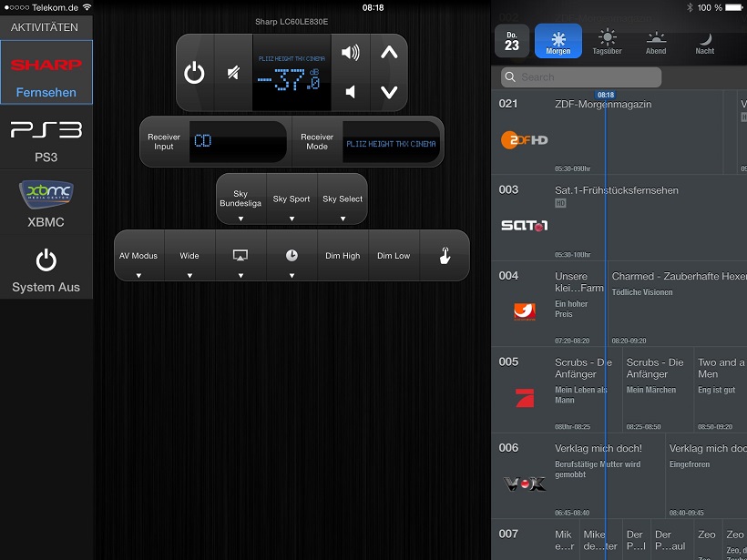Image resolution: width=747 pixels, height=560 pixels.
Task: Focus the Search field in the guide
Action: tap(580, 77)
